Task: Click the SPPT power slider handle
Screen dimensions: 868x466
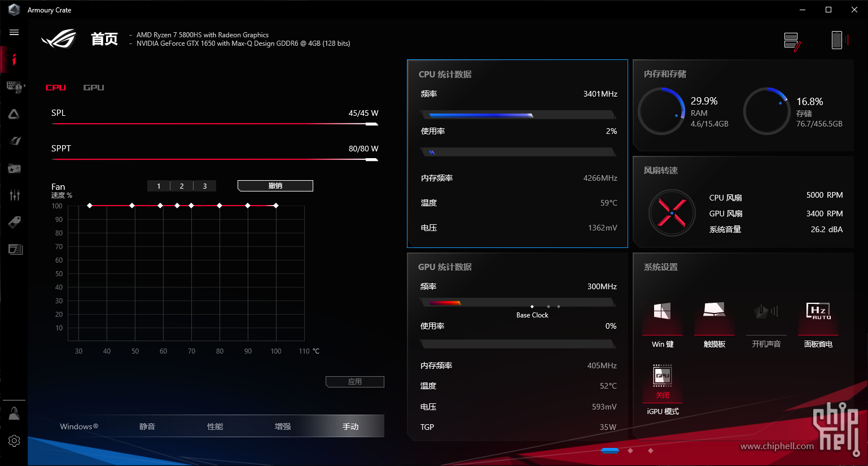Action: [x=372, y=160]
